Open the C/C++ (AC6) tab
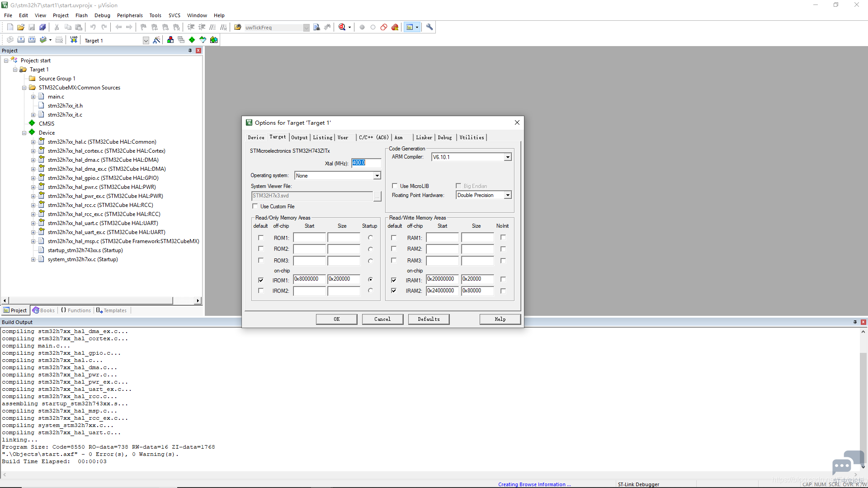The width and height of the screenshot is (868, 488). [x=374, y=137]
